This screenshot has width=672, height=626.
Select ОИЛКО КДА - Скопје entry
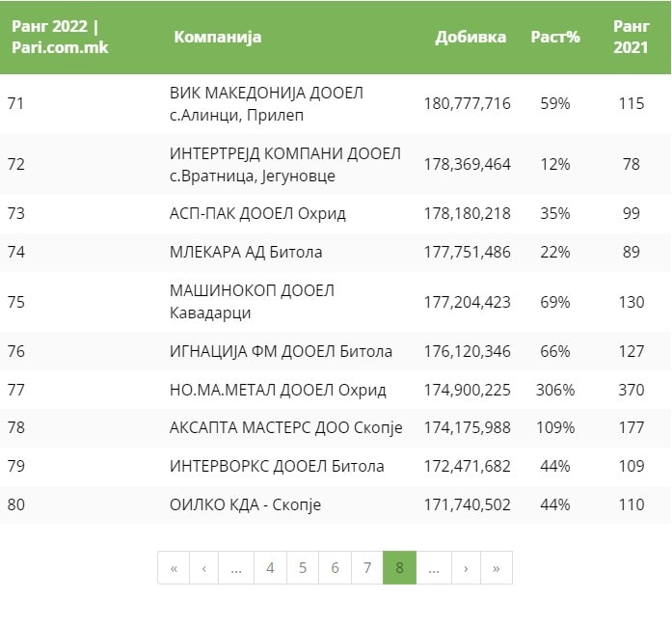[x=245, y=504]
